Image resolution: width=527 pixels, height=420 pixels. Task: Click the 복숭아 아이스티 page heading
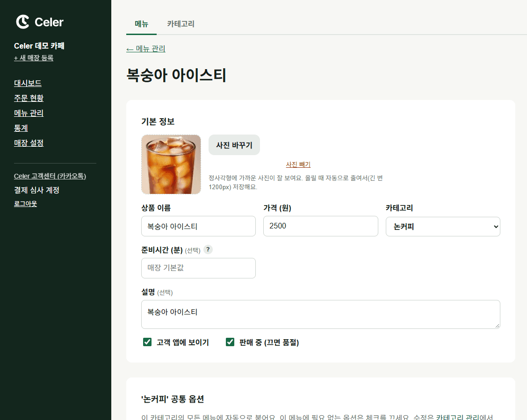(x=176, y=75)
